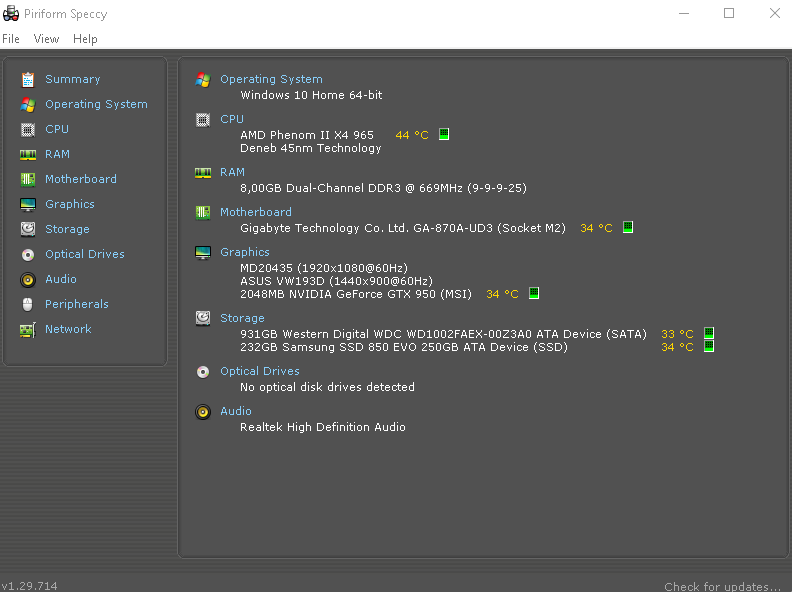Click the Motherboard heading in main panel
The image size is (792, 592).
[x=256, y=212]
